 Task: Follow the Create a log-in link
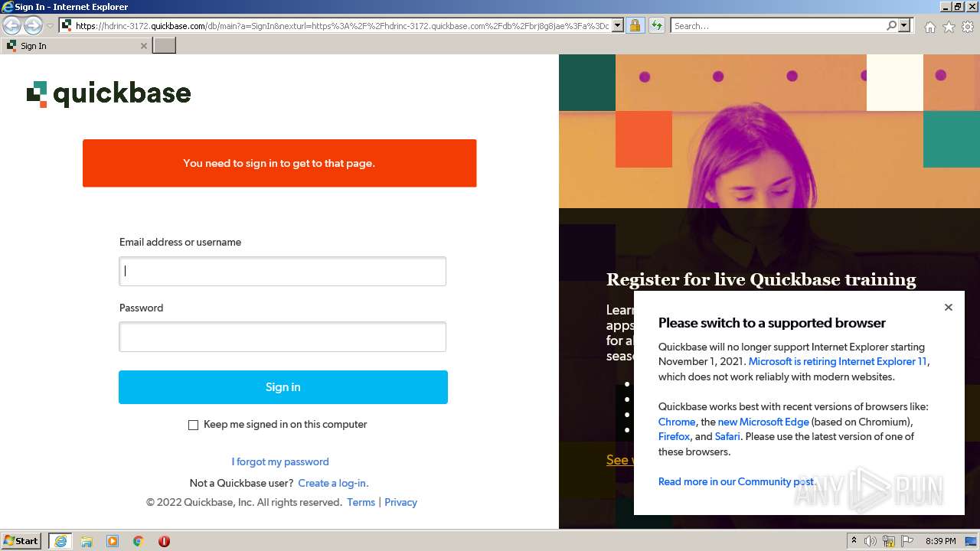pyautogui.click(x=333, y=483)
